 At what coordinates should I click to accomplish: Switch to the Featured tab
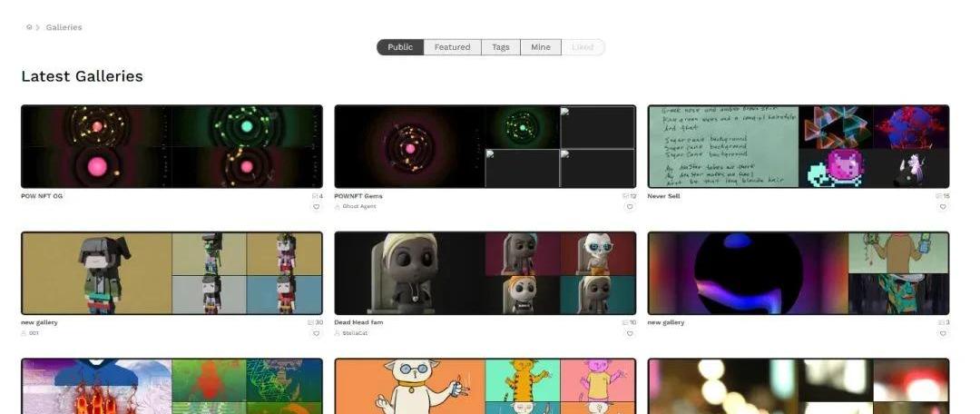click(x=452, y=47)
